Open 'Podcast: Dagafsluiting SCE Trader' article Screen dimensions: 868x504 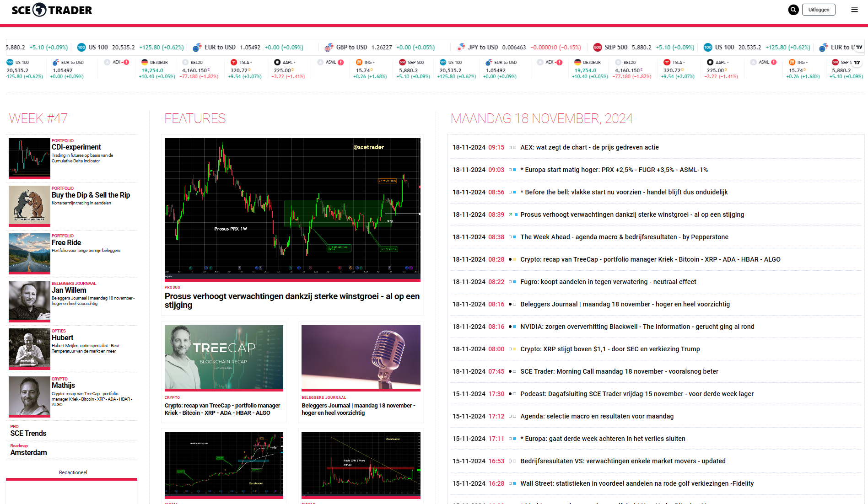click(x=637, y=394)
